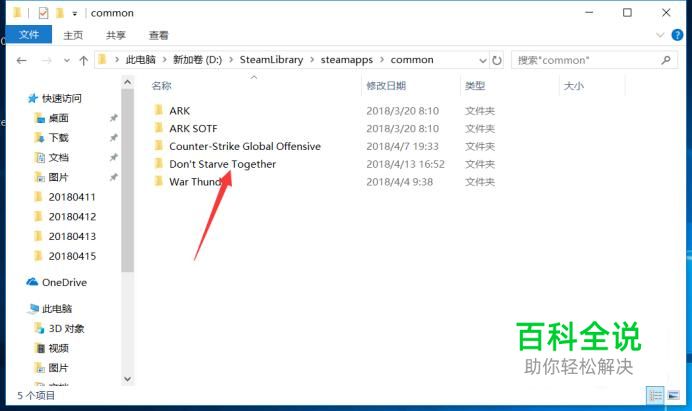Open the 20180412 folder in sidebar
Viewport: 692px width, 411px height.
72,217
